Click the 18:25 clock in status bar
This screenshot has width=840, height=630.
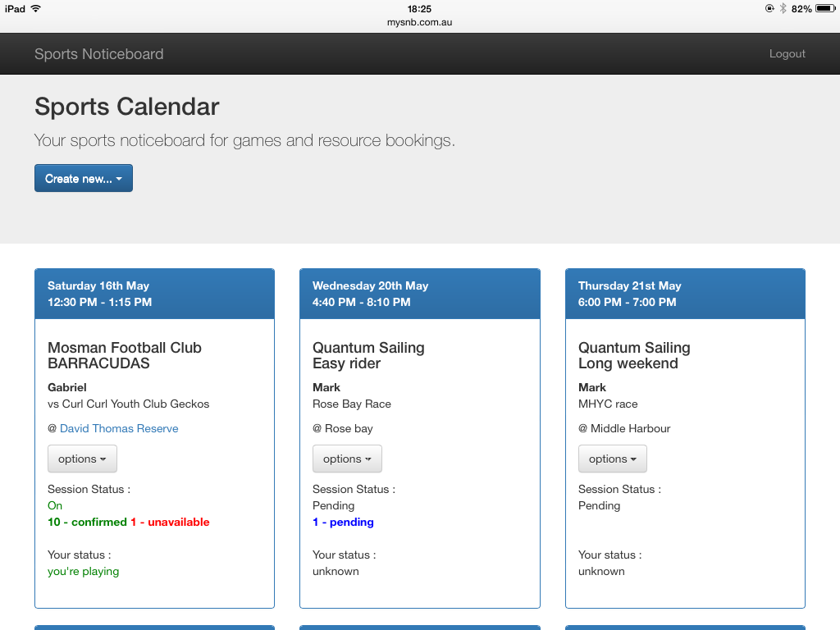tap(419, 8)
